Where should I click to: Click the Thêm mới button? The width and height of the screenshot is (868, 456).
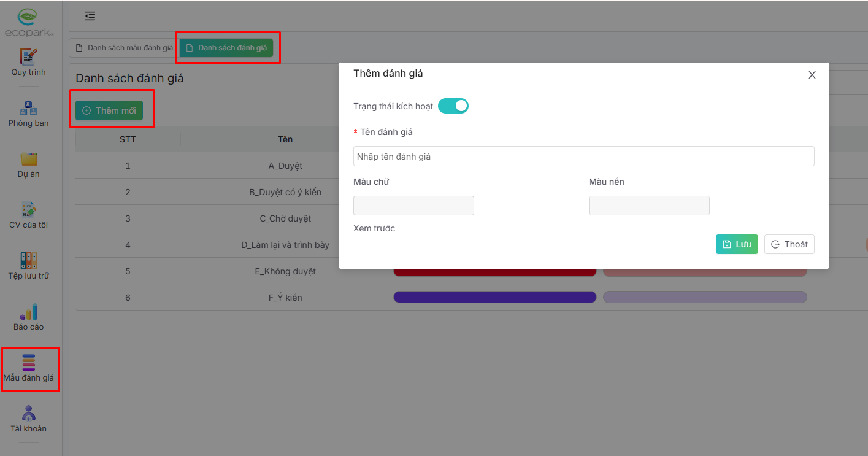[109, 110]
